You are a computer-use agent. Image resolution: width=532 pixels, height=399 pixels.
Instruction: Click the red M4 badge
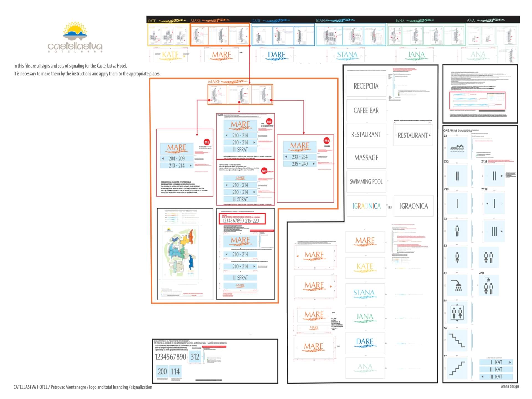point(326,140)
